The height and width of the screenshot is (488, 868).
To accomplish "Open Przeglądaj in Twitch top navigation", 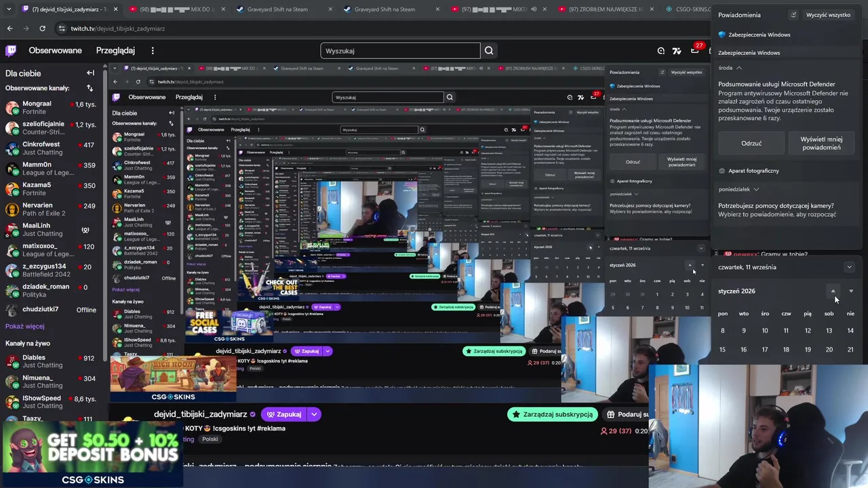I will (x=115, y=51).
